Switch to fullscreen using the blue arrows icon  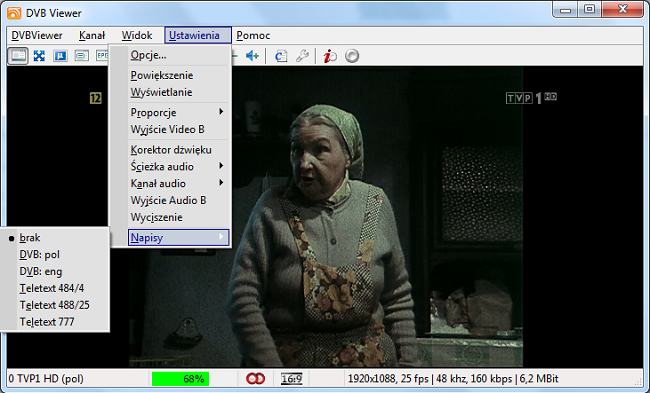[x=39, y=56]
